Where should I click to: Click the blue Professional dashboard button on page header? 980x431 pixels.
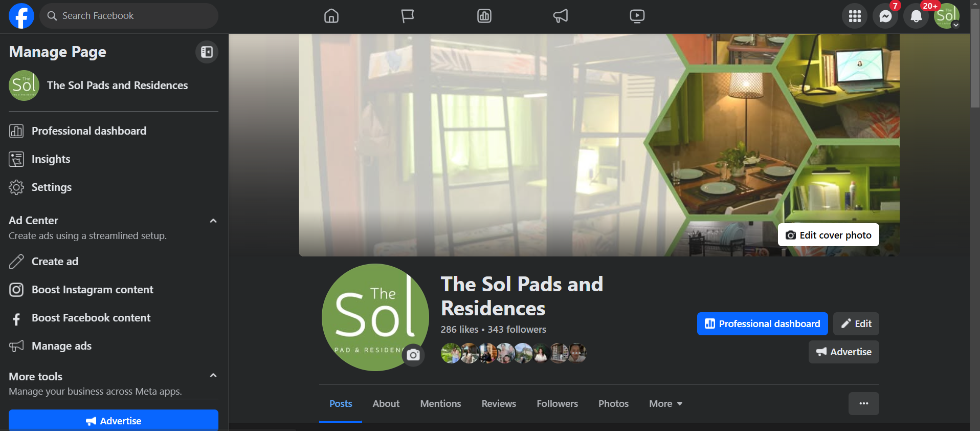762,324
